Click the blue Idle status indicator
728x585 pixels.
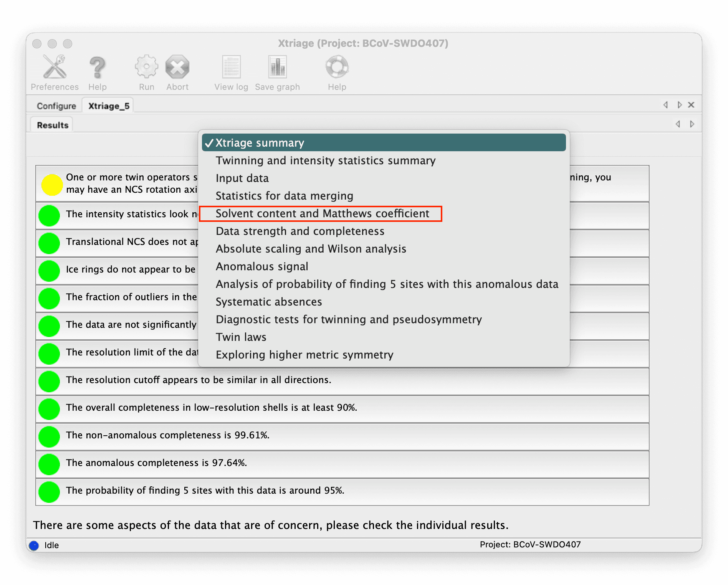click(x=34, y=545)
